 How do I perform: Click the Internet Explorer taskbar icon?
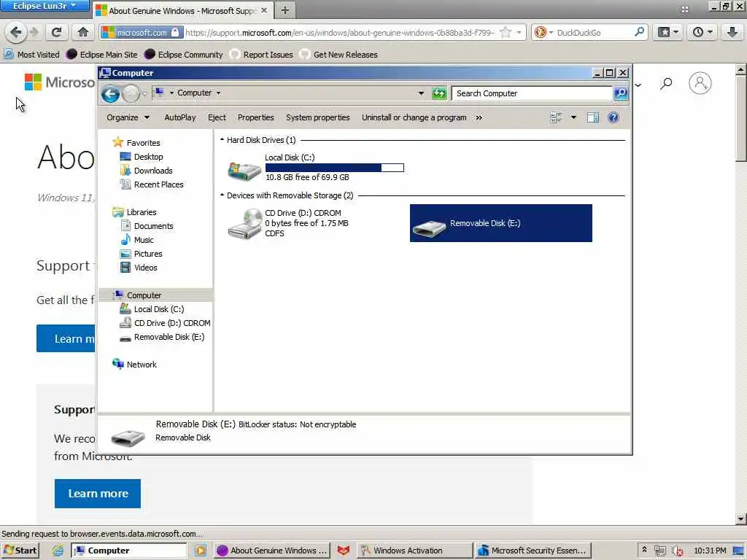click(58, 551)
